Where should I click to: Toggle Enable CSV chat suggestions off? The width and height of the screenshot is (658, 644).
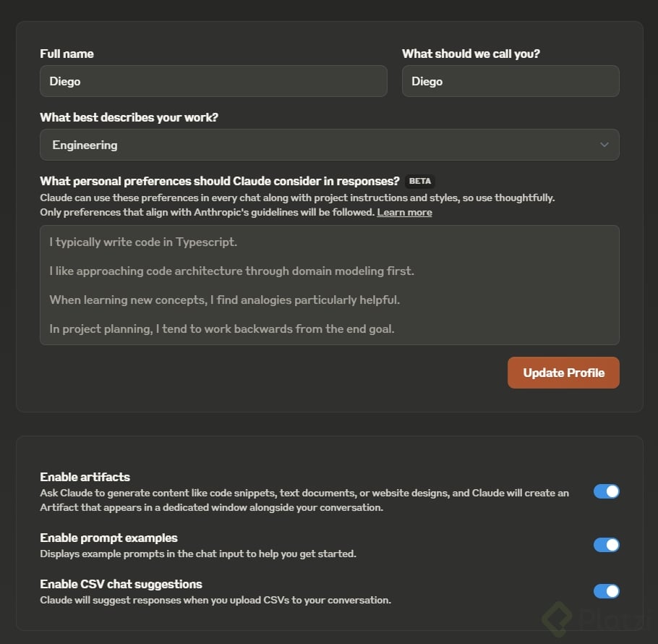(606, 591)
